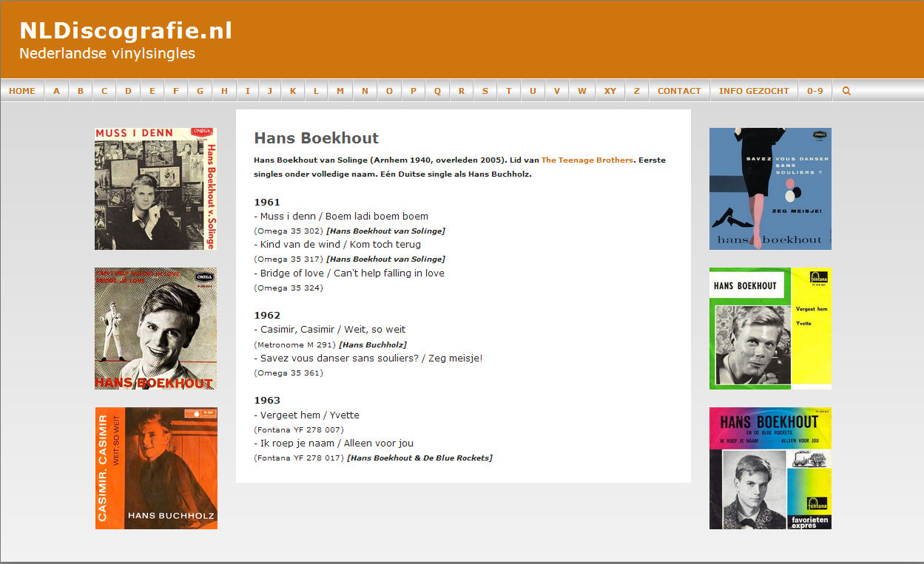Screen dimensions: 924x564
Task: Click 'Savez vous danser sans souliers? / Zeg meisje!'
Action: coord(368,359)
